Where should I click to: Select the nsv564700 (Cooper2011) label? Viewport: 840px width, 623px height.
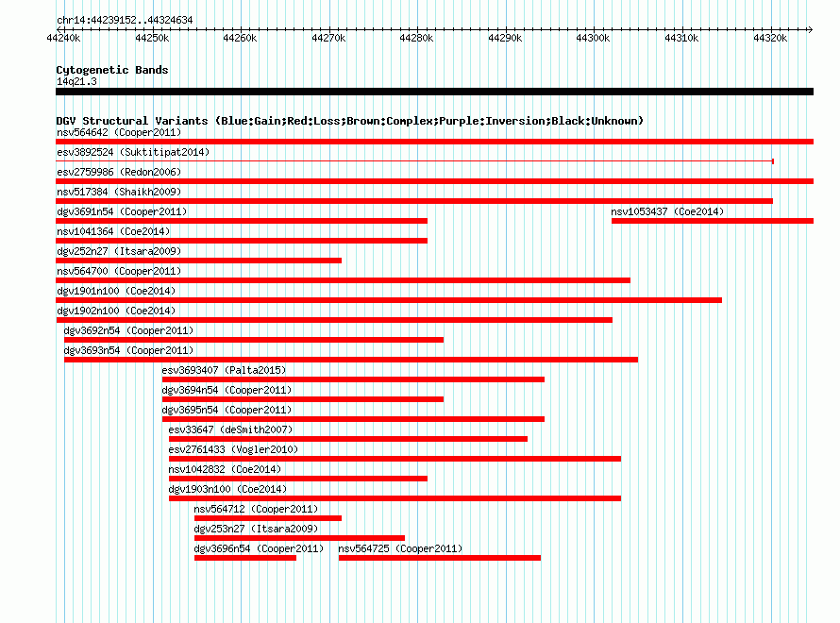pos(119,271)
